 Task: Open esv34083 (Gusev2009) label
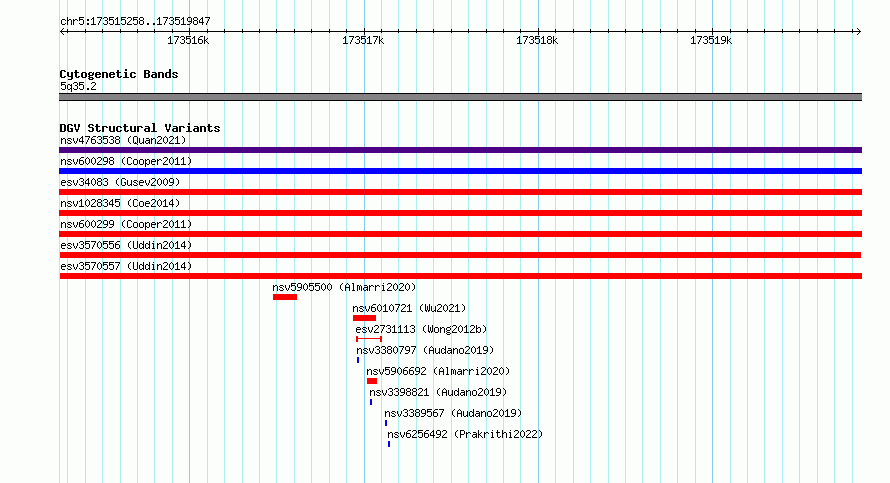[x=120, y=182]
